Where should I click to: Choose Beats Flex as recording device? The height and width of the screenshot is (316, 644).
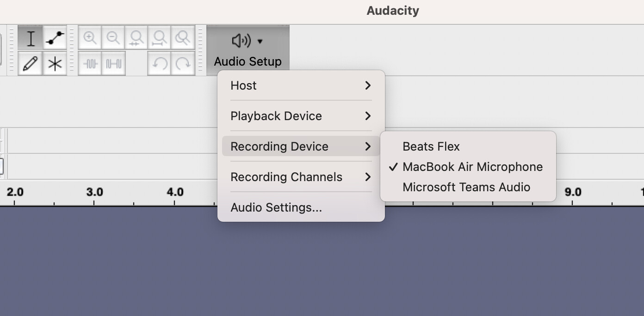pyautogui.click(x=431, y=146)
